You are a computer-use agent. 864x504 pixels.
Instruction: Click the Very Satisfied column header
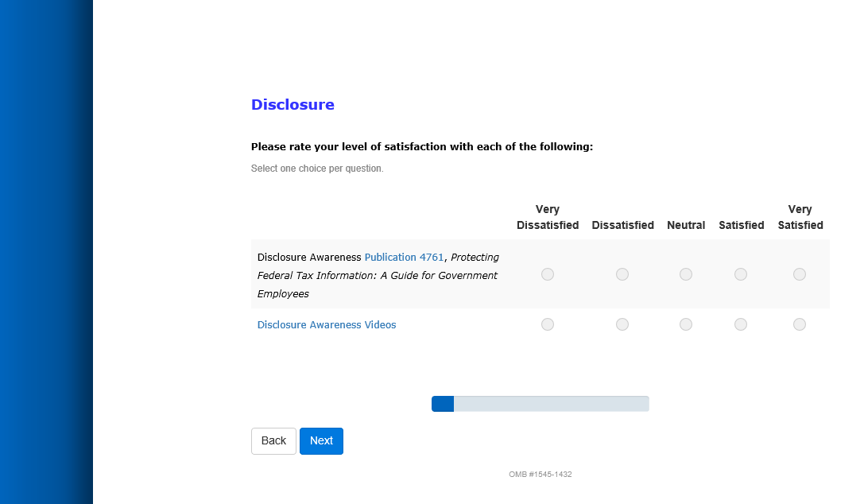800,217
